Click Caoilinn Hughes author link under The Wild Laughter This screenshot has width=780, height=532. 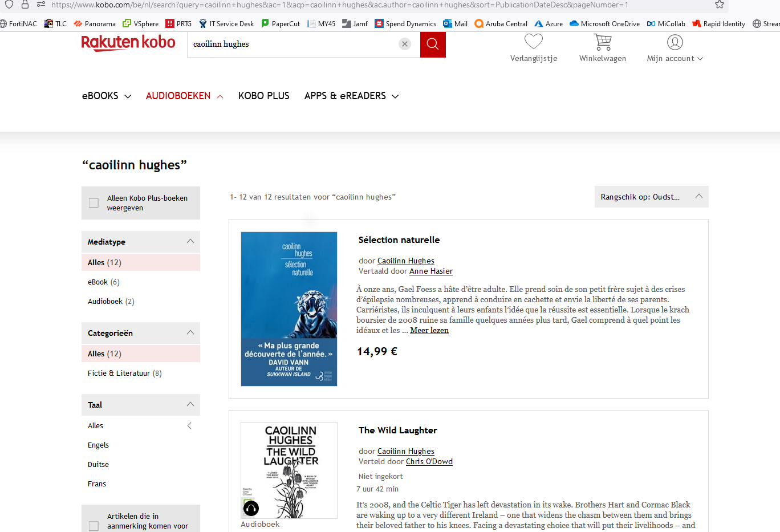(x=406, y=451)
